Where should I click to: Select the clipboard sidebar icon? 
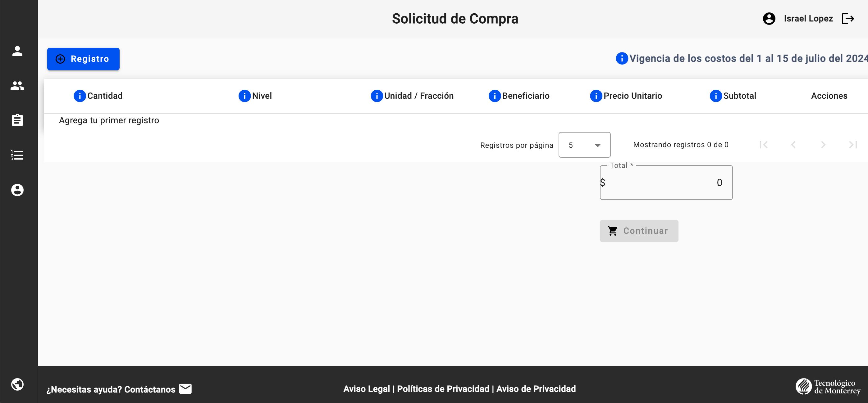point(17,120)
